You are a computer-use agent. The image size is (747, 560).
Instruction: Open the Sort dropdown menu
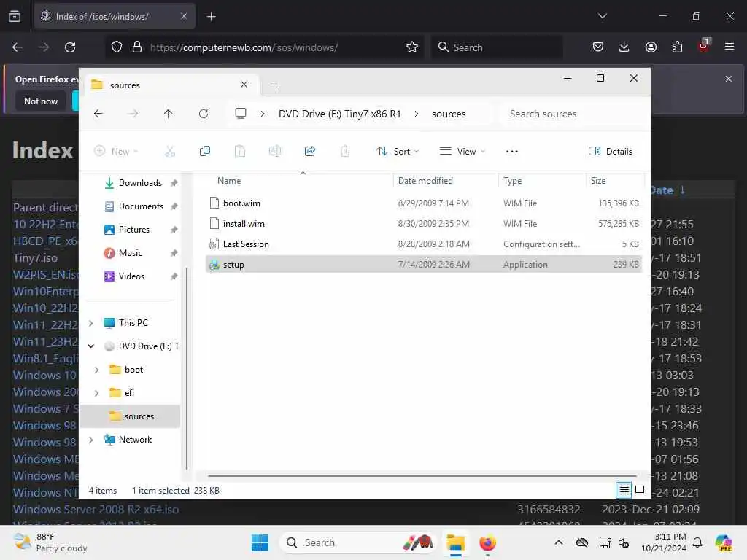(398, 152)
